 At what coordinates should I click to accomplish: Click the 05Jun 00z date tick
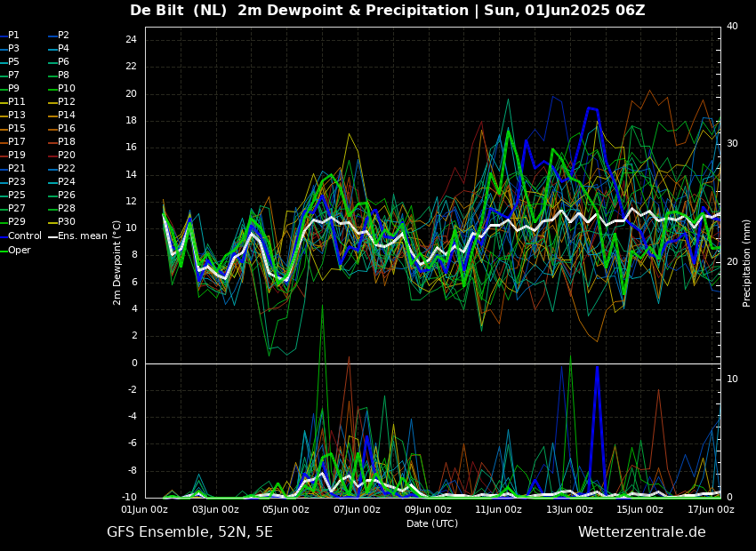(286, 509)
